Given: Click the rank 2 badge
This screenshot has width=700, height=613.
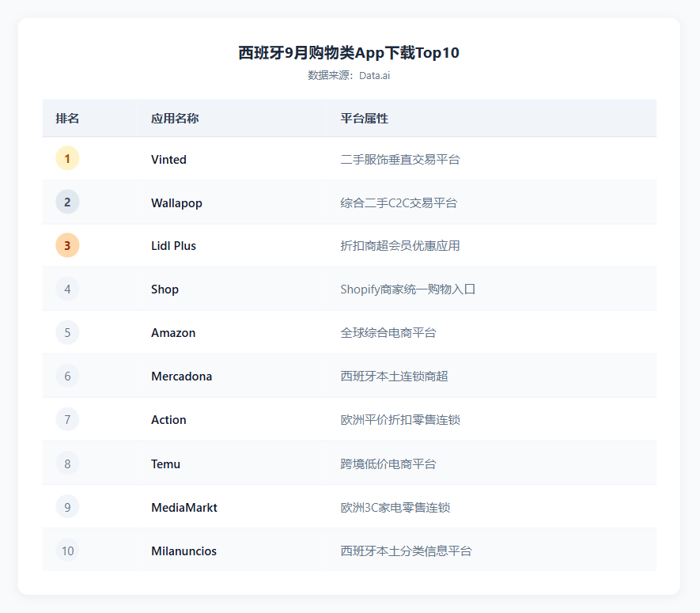Looking at the screenshot, I should [x=67, y=202].
